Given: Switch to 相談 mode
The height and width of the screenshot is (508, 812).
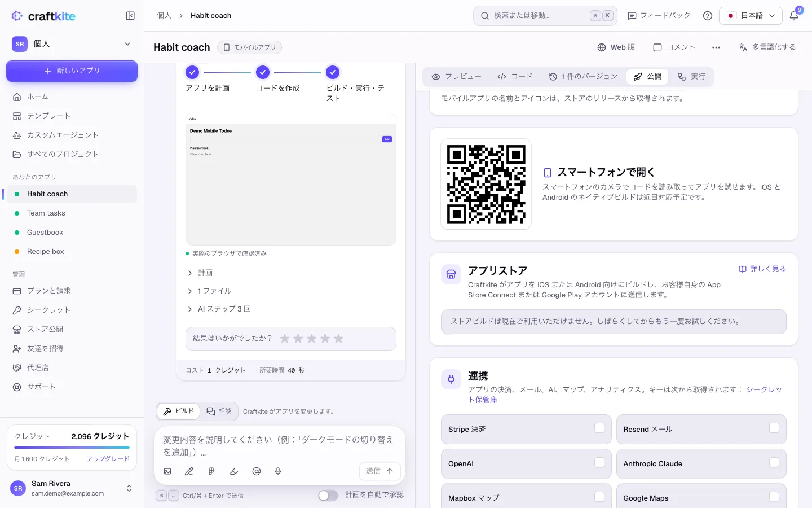Looking at the screenshot, I should 219,411.
